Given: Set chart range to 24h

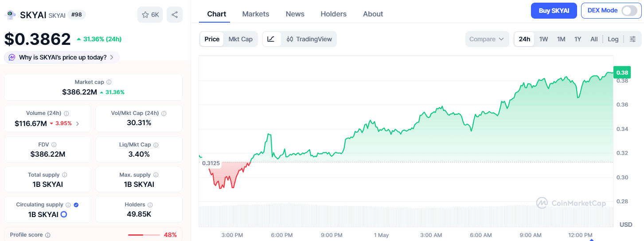Looking at the screenshot, I should [524, 39].
